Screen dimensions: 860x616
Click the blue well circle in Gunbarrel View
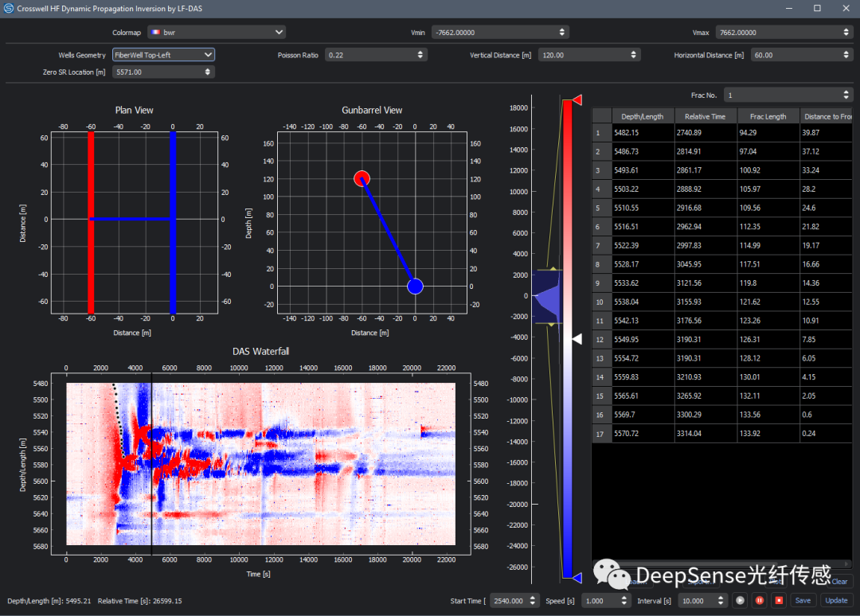(415, 287)
